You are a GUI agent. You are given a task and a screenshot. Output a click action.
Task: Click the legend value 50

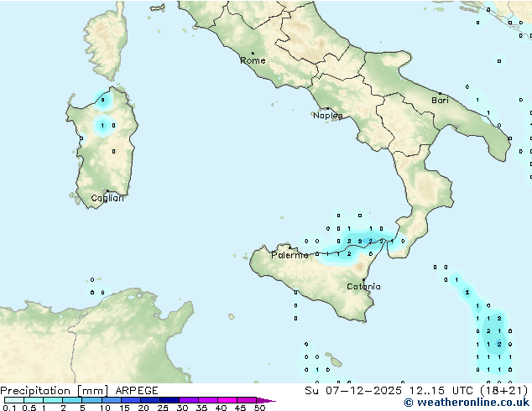coord(260,408)
